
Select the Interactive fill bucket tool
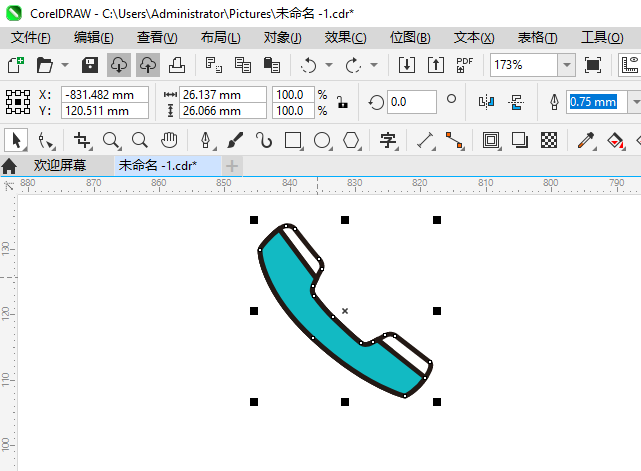[x=615, y=141]
